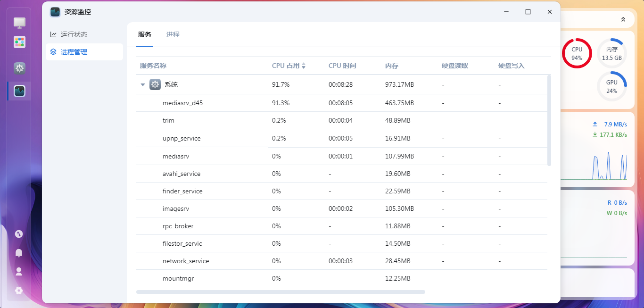Click the 107.99MB memory value
This screenshot has height=308, width=644.
click(399, 156)
